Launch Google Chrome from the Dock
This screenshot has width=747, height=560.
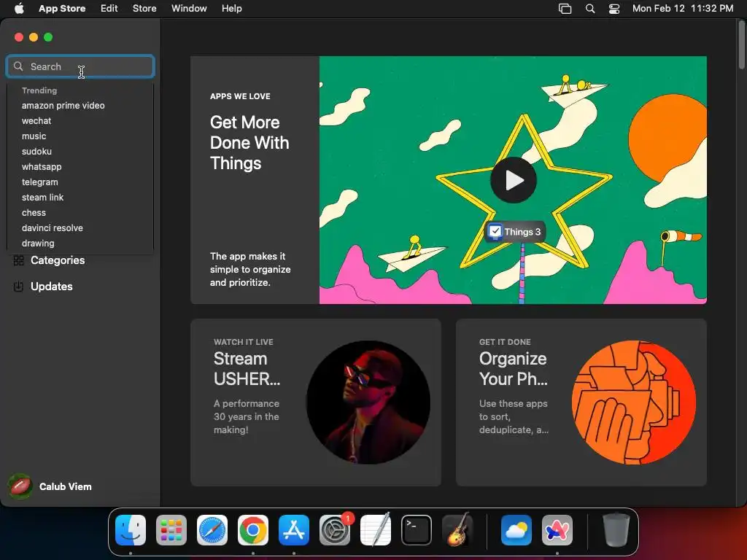(x=253, y=530)
